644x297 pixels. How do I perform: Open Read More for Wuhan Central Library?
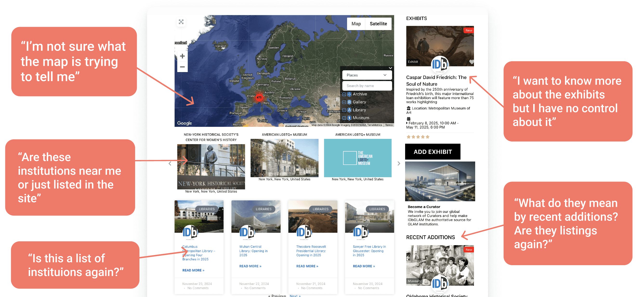point(250,266)
